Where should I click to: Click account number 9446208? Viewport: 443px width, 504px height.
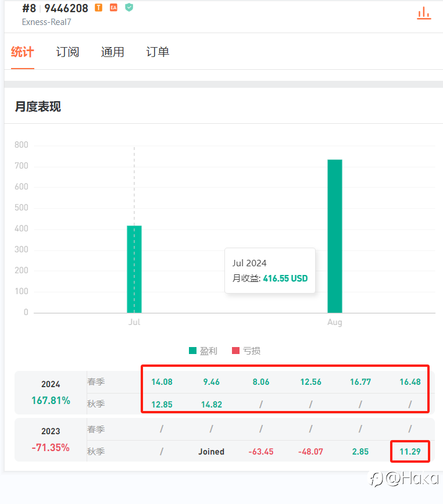pyautogui.click(x=66, y=8)
